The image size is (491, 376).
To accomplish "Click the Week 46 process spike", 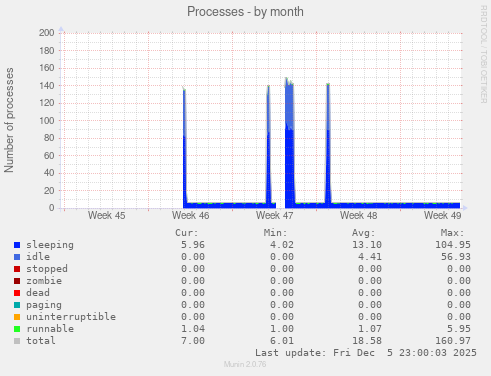I will [x=185, y=147].
